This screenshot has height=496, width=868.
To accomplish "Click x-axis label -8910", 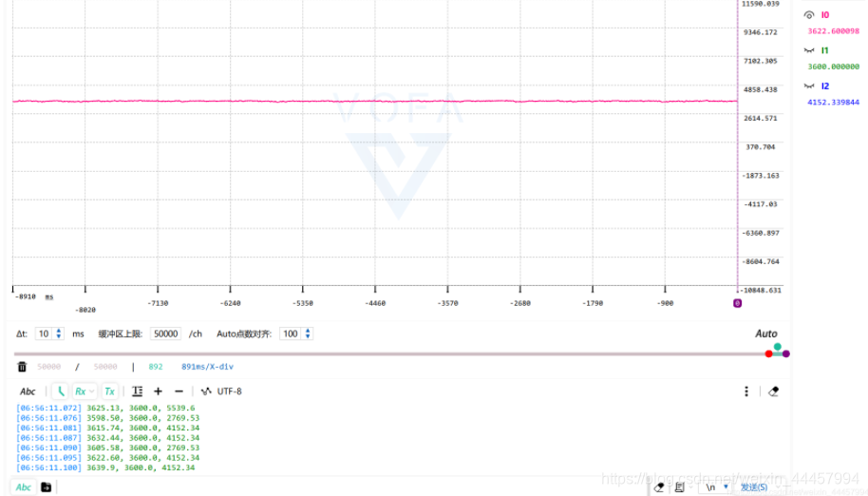I will (x=26, y=296).
